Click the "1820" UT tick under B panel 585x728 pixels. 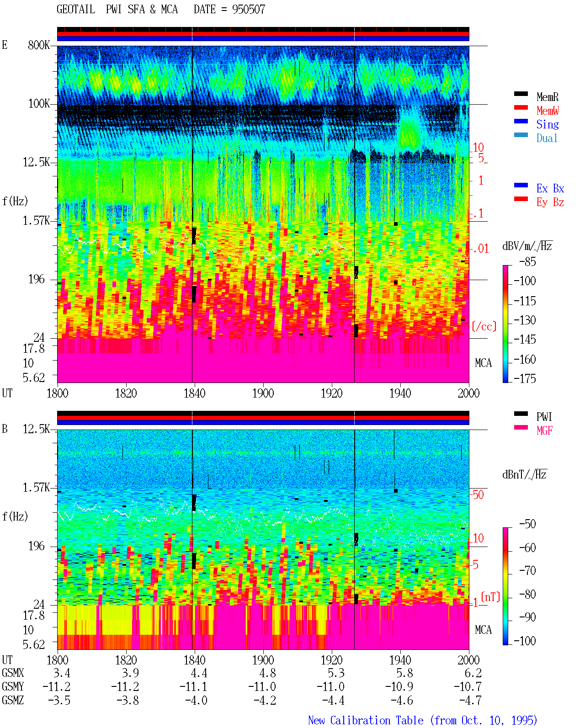pos(126,660)
